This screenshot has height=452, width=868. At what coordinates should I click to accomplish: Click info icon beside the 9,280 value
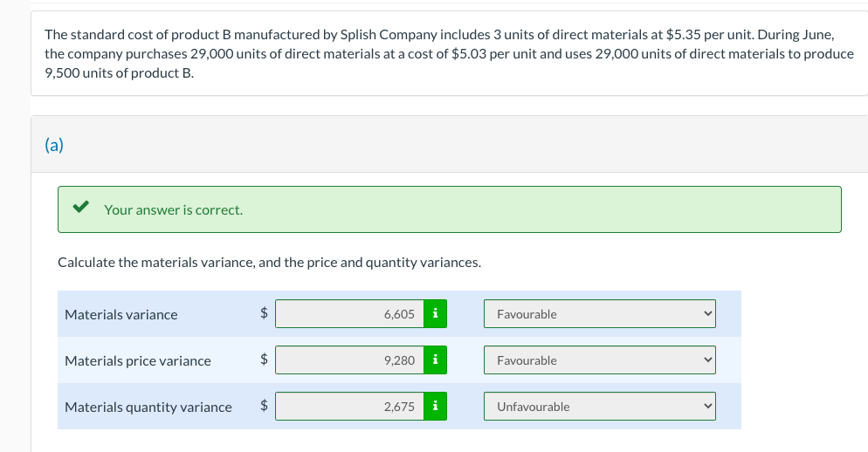(435, 360)
